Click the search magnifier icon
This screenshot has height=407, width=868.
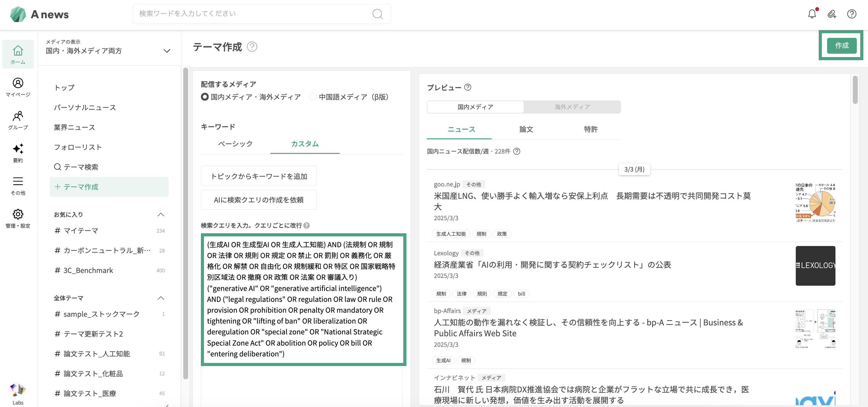coord(377,14)
